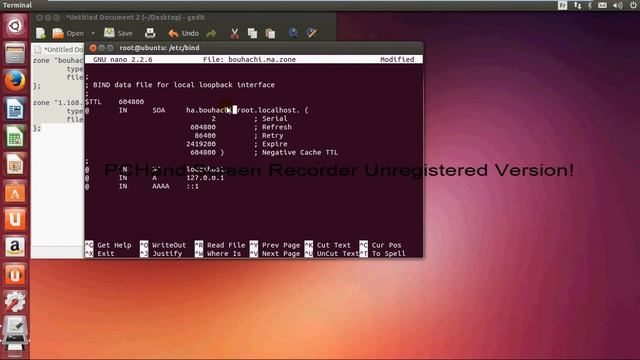Click the Copy icon in gedit
This screenshot has width=640, height=360.
pyautogui.click(x=252, y=33)
